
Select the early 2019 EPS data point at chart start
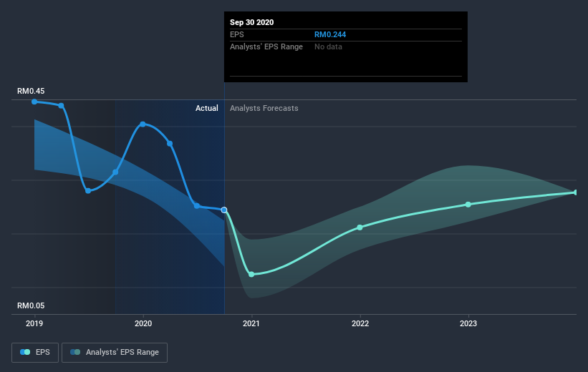34,102
